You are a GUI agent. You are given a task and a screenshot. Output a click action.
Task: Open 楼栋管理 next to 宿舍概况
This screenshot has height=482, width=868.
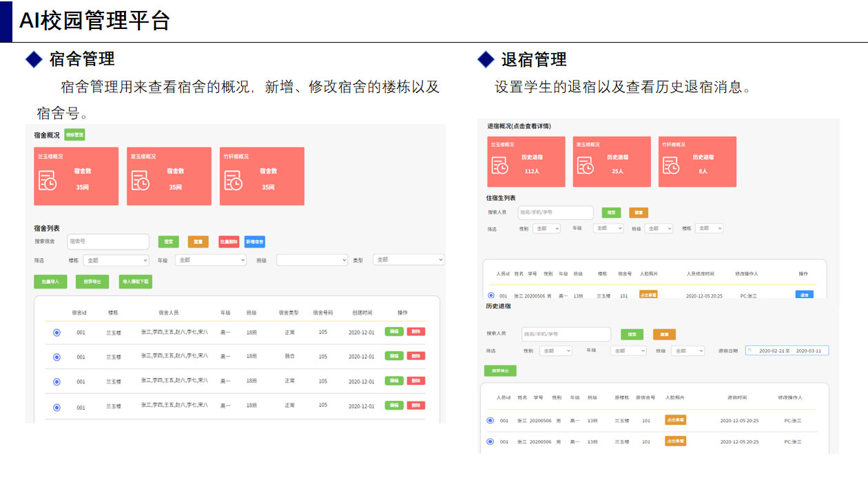(x=74, y=135)
